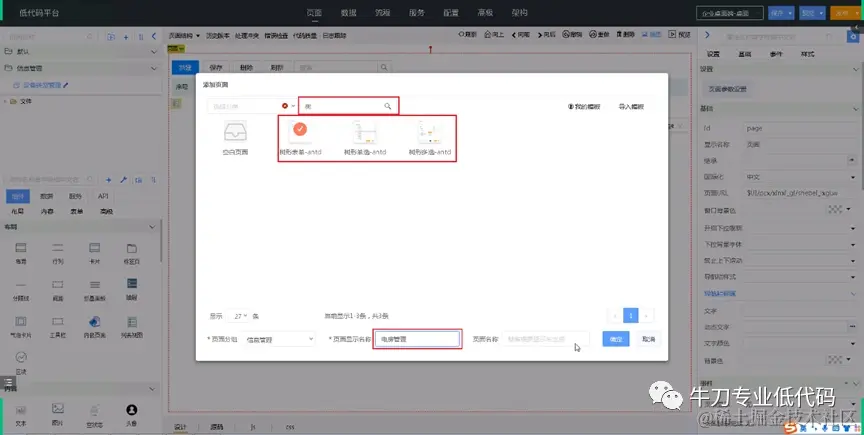Go to page 1 in dialog pagination
This screenshot has width=864, height=435.
pos(630,315)
